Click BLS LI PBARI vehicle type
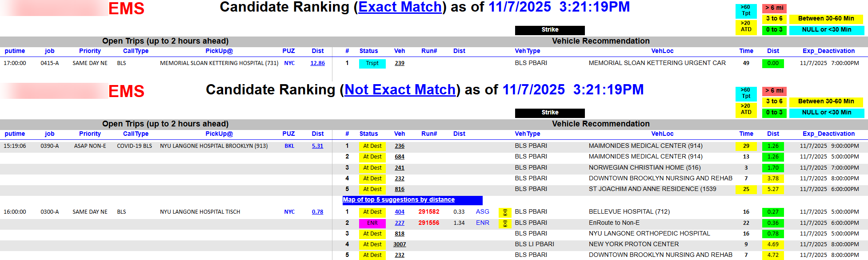This screenshot has height=260, width=868. coord(534,244)
